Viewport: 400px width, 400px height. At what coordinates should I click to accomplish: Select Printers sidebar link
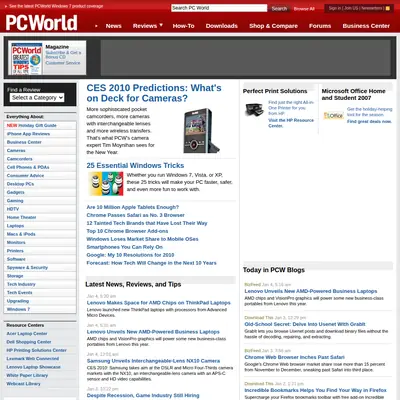[x=15, y=251]
